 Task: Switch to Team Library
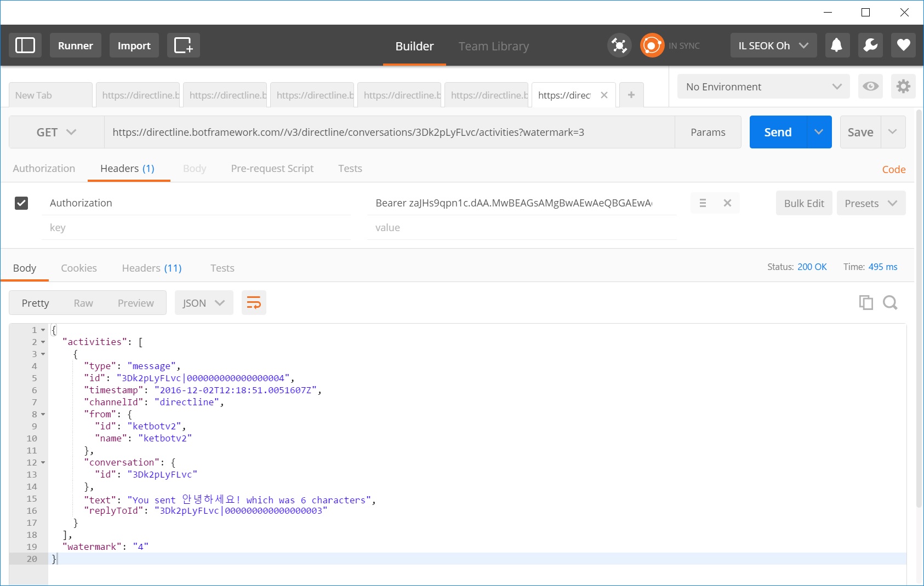[x=494, y=46]
